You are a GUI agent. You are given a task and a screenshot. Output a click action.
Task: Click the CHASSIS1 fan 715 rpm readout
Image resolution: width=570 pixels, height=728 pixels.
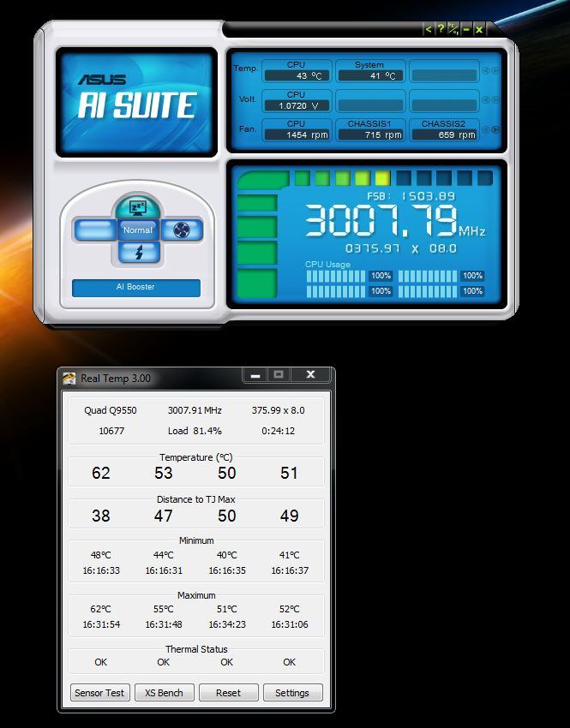pos(370,134)
